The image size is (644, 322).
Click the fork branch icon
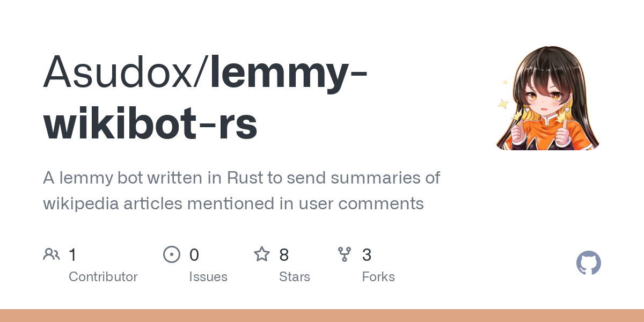click(345, 254)
